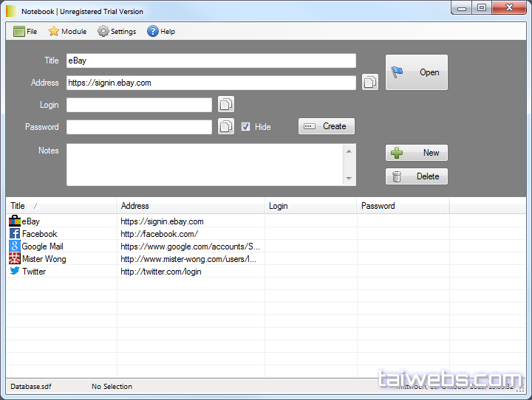
Task: Toggle the Hide password checkbox
Action: click(x=246, y=126)
